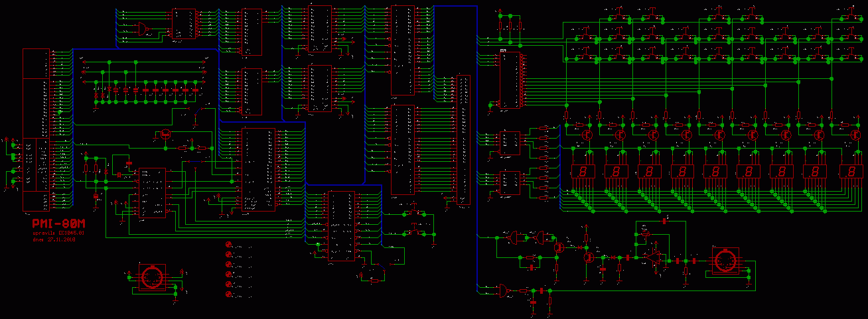This screenshot has width=868, height=319.
Task: Select the op-amp triangle symbol
Action: [654, 259]
